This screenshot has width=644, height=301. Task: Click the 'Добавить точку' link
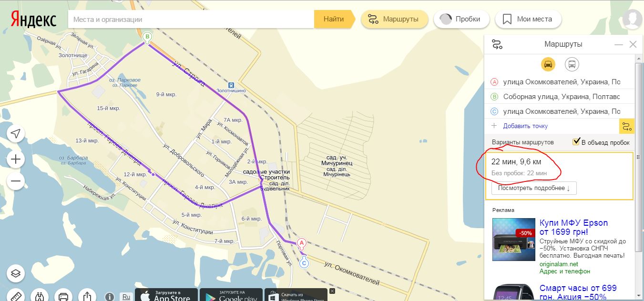pos(525,126)
